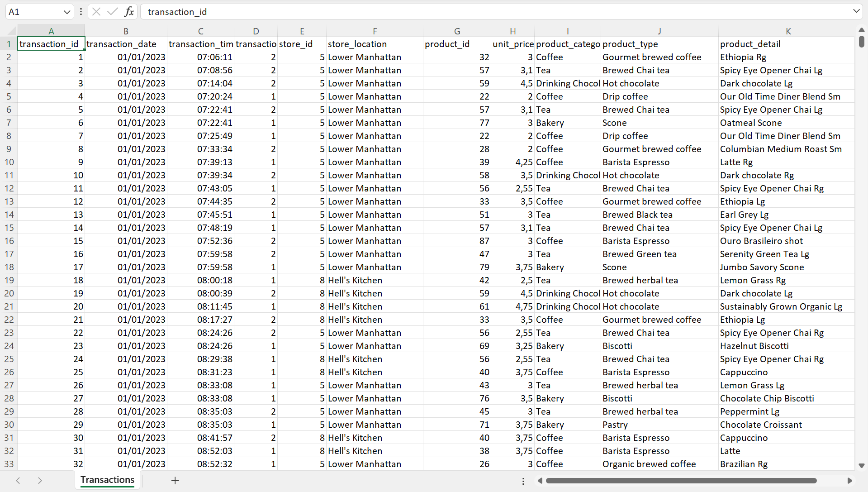Confirm entry with the check mark icon

tap(112, 11)
